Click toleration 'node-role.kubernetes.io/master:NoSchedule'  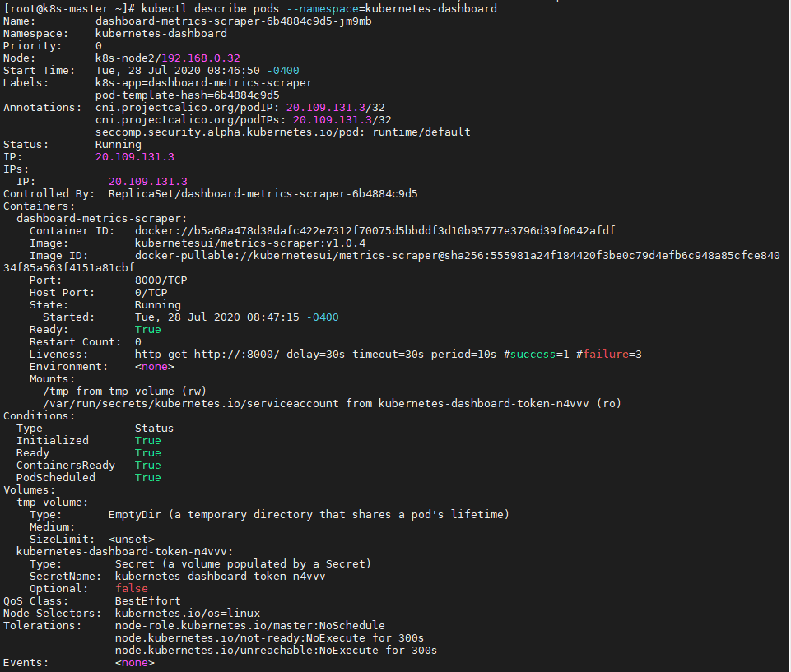click(249, 626)
